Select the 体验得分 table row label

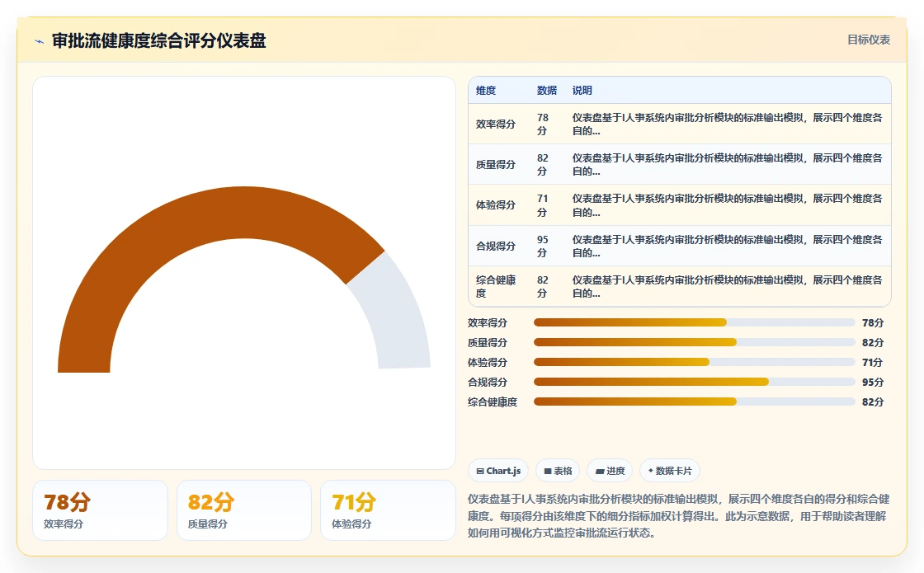[496, 205]
